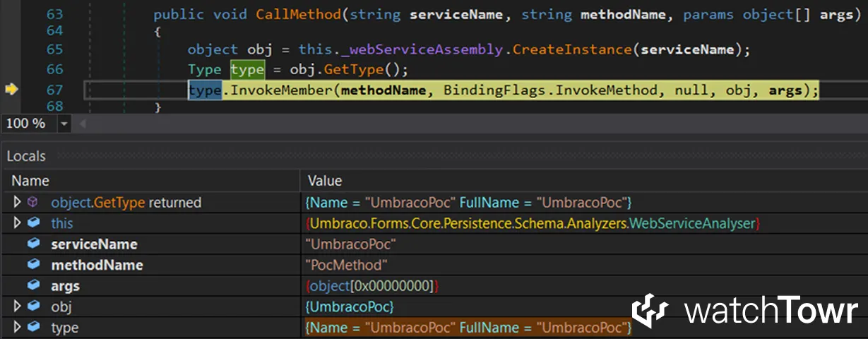Viewport: 868px width, 339px height.
Task: Expand the object.GetType returned row
Action: (17, 203)
